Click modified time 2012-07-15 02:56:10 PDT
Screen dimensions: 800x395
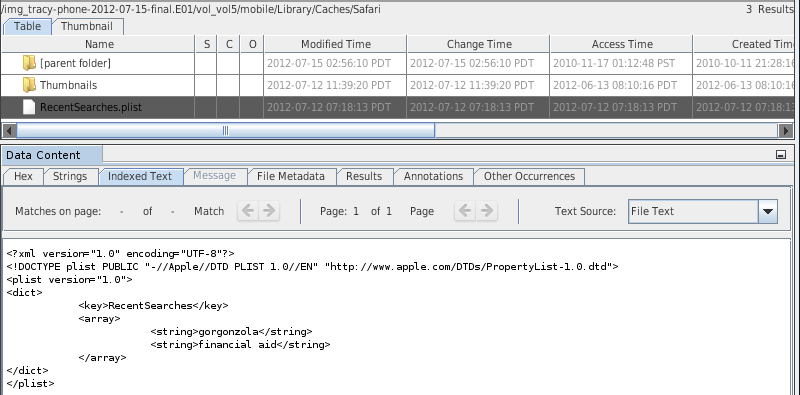pyautogui.click(x=329, y=64)
